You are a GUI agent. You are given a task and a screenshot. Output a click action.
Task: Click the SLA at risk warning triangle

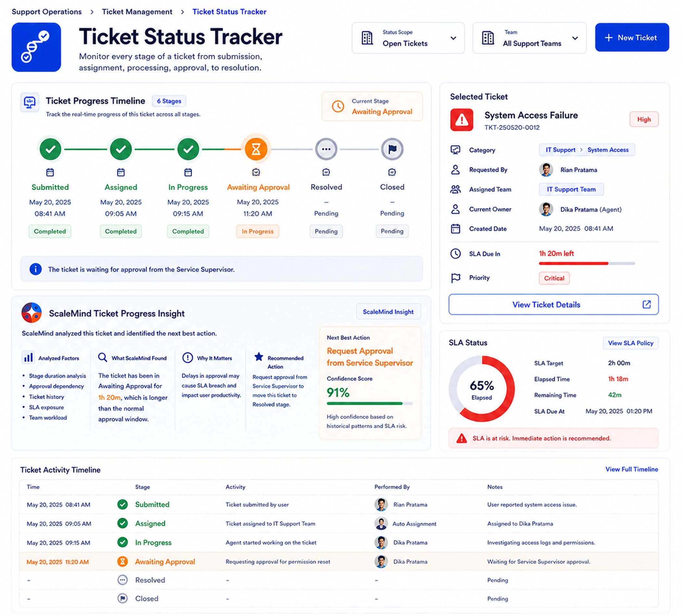461,438
